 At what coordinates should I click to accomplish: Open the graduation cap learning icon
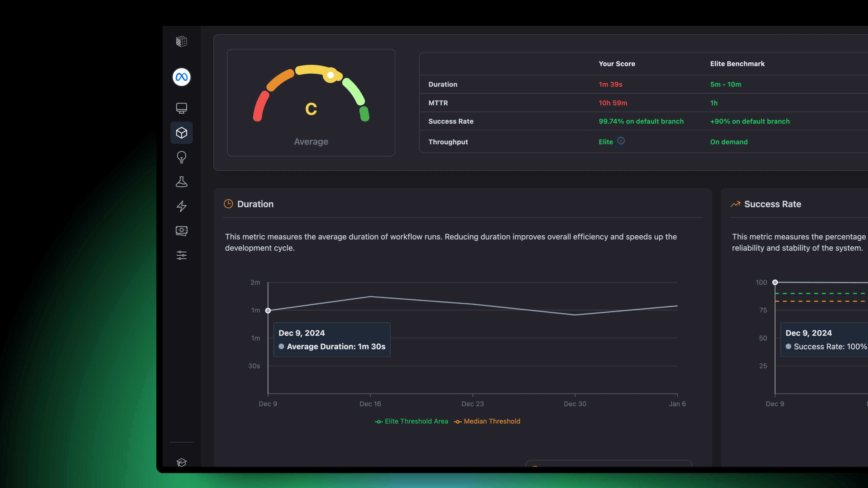[181, 462]
